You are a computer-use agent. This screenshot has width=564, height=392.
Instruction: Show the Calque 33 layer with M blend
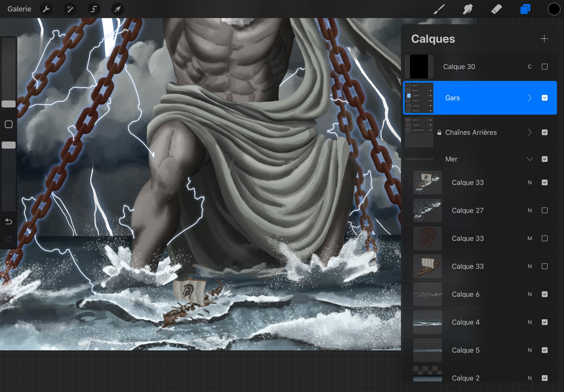[x=545, y=238]
